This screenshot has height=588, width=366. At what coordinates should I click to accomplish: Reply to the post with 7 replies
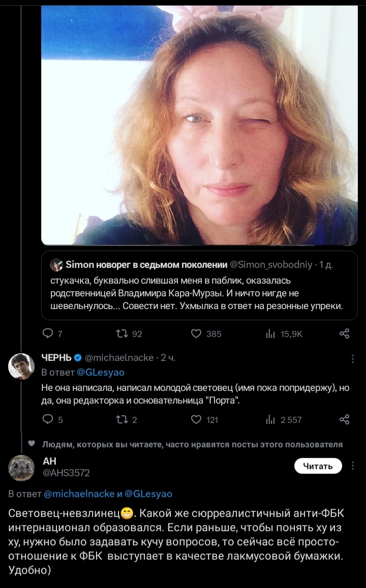47,333
